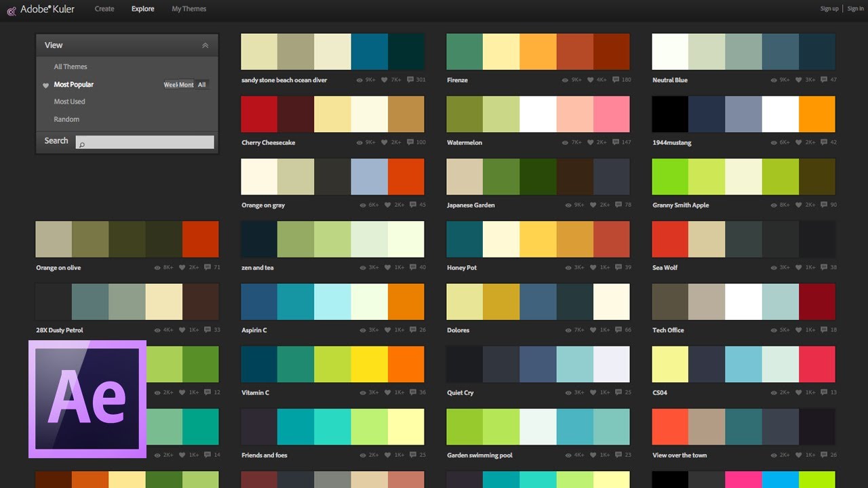Open the Cherry Cheesecake theme title
868x488 pixels.
[269, 143]
